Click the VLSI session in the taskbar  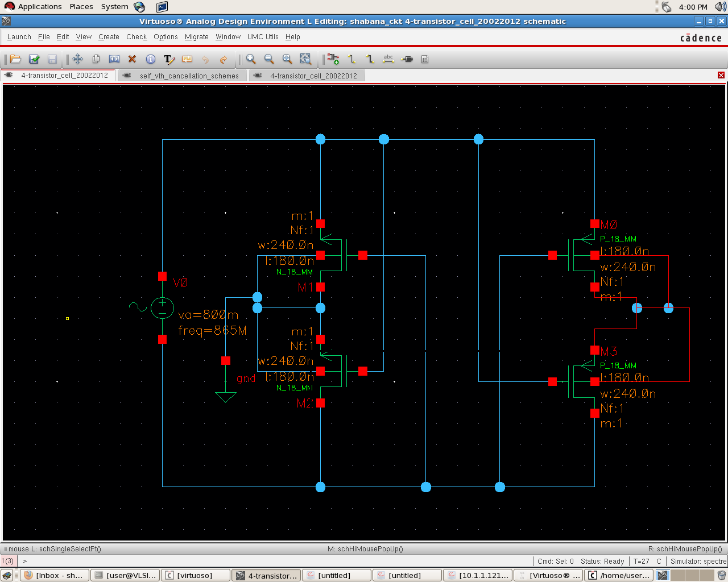tap(125, 575)
